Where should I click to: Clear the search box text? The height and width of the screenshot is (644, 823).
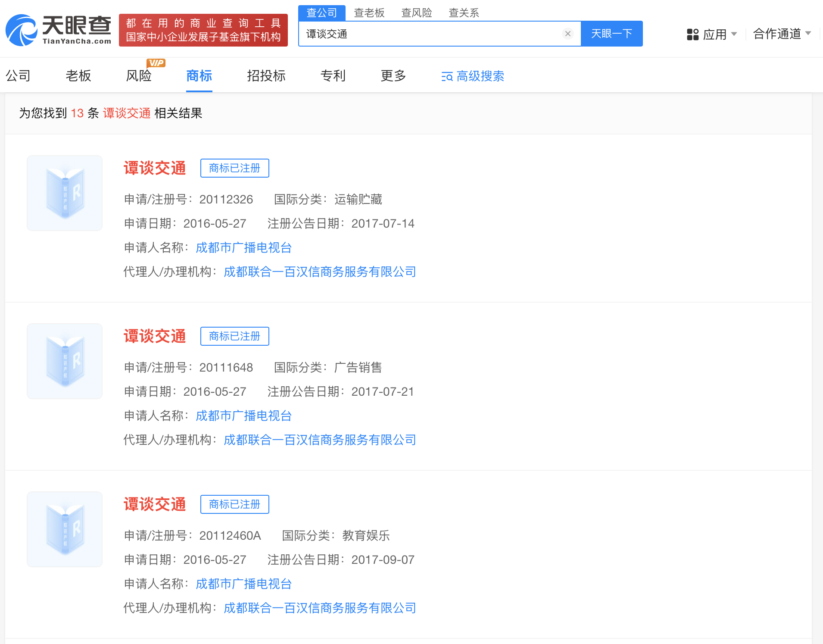567,34
